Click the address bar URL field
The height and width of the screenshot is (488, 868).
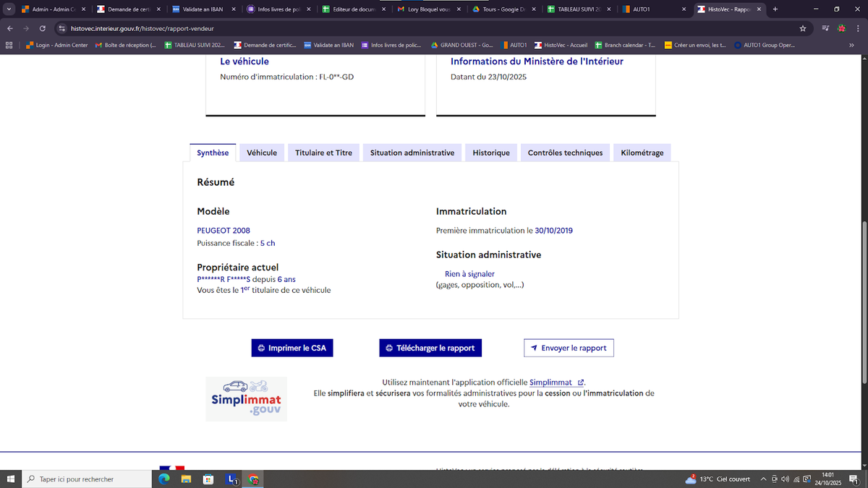[x=427, y=28]
